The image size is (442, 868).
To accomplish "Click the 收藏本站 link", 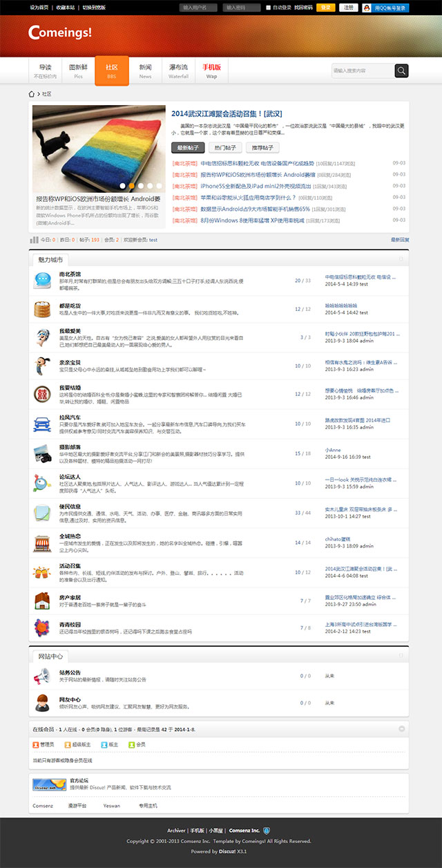I will coord(66,8).
